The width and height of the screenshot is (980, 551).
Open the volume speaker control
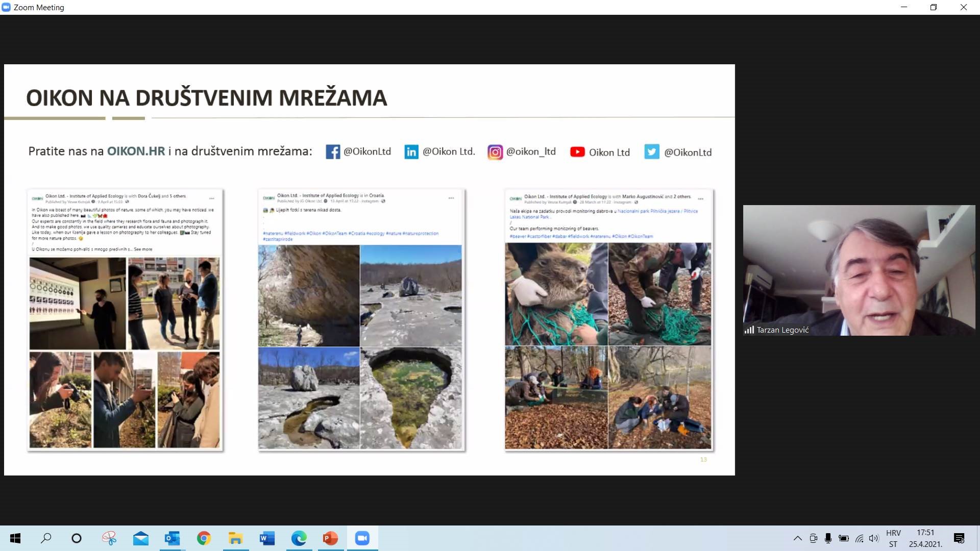tap(874, 538)
